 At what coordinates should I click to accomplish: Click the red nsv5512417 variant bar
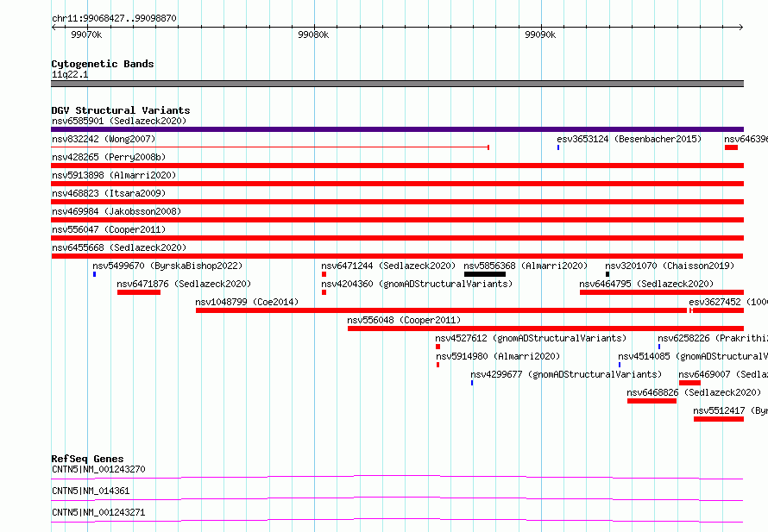719,419
